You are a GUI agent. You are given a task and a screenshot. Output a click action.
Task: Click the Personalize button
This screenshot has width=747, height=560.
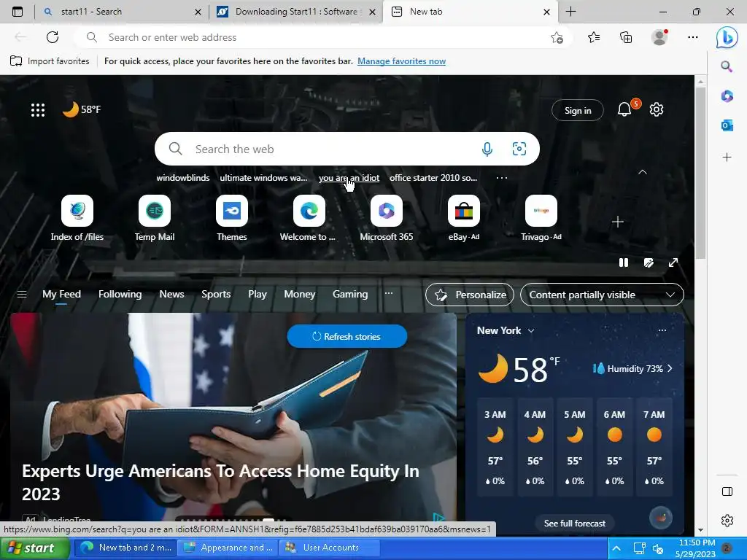[470, 295]
